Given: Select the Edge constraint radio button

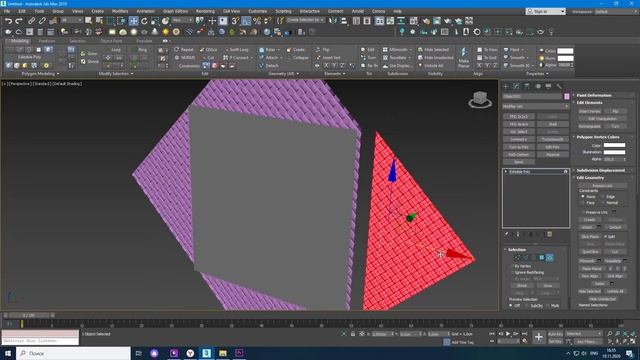Looking at the screenshot, I should click(x=602, y=197).
